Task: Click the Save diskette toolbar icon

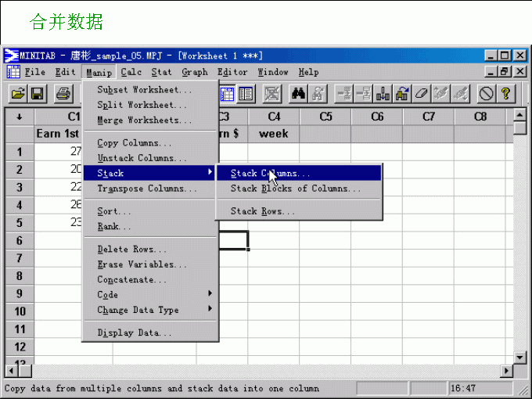Action: pyautogui.click(x=37, y=94)
